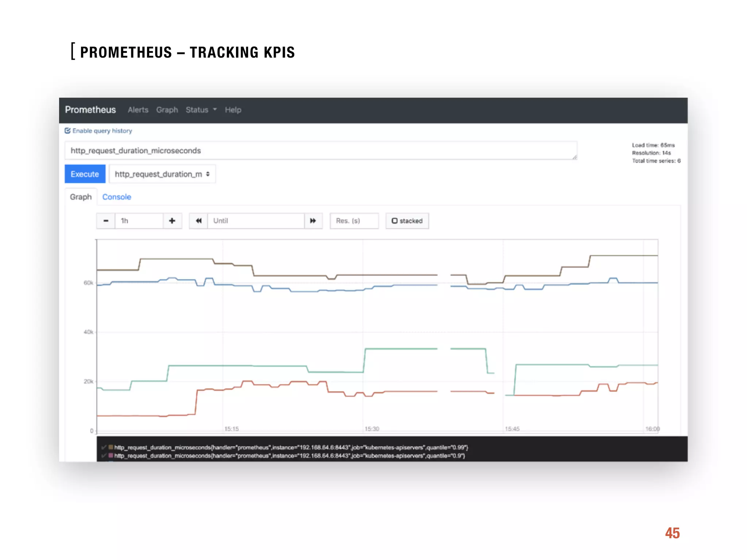Click the Resolution: 14s text
Image resolution: width=747 pixels, height=560 pixels.
[651, 153]
